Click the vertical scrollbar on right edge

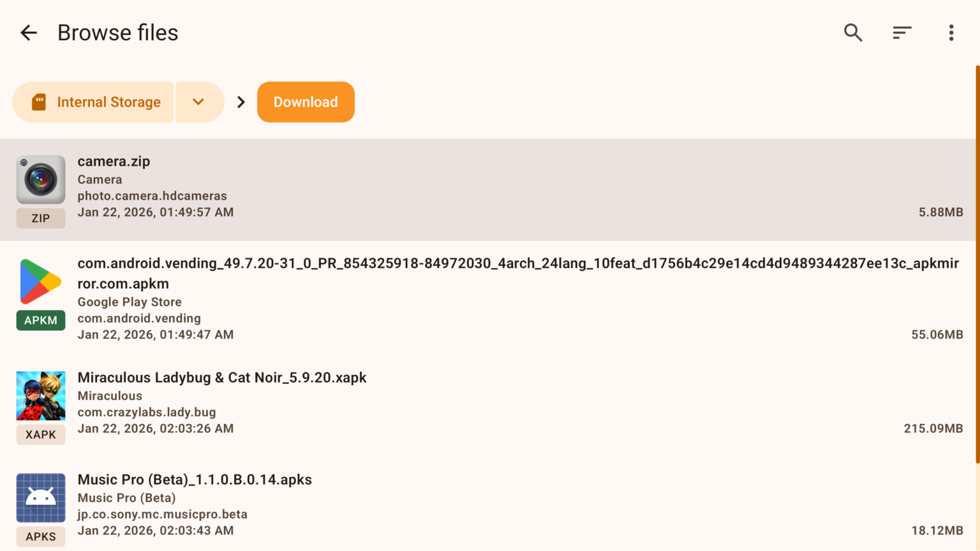click(977, 264)
